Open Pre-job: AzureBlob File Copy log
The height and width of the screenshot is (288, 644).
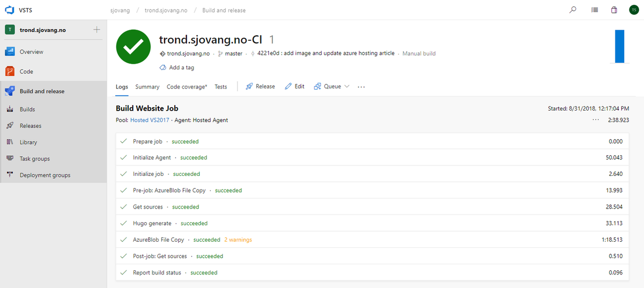pyautogui.click(x=372, y=190)
